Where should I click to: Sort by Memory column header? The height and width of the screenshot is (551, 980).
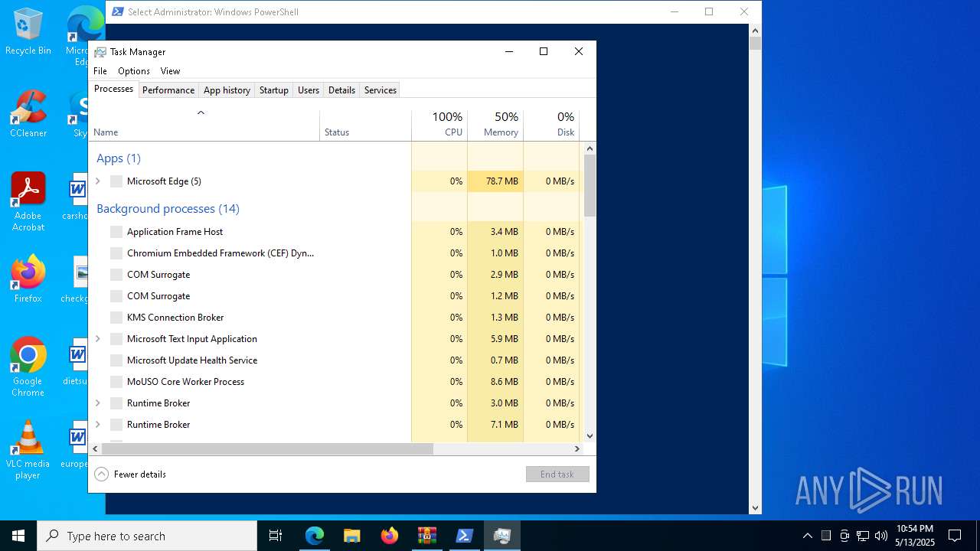(495, 126)
